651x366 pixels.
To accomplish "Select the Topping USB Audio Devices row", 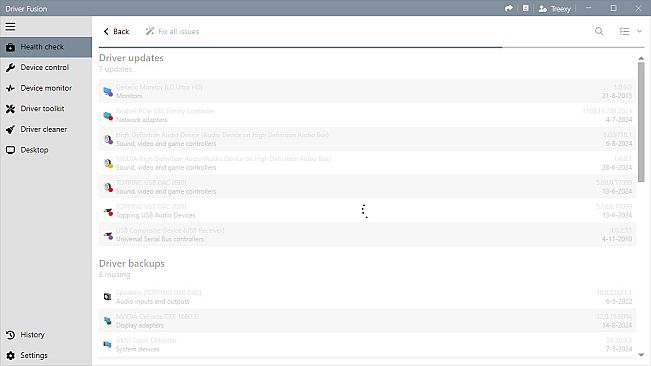I will [367, 211].
